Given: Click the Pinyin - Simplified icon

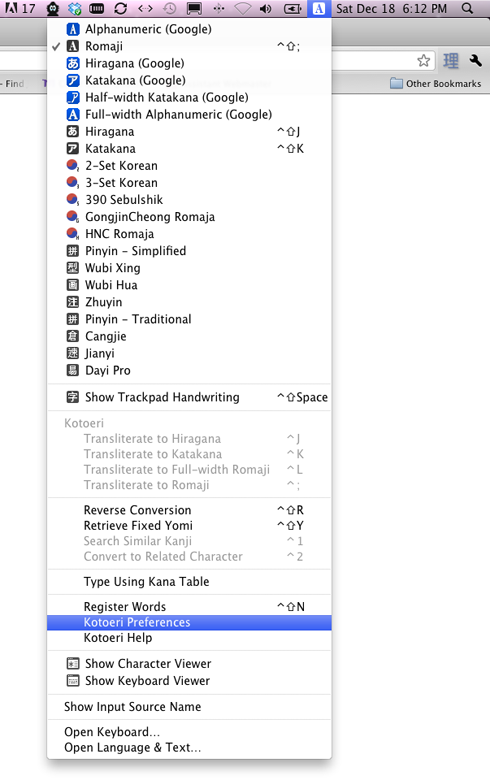Looking at the screenshot, I should pos(73,251).
